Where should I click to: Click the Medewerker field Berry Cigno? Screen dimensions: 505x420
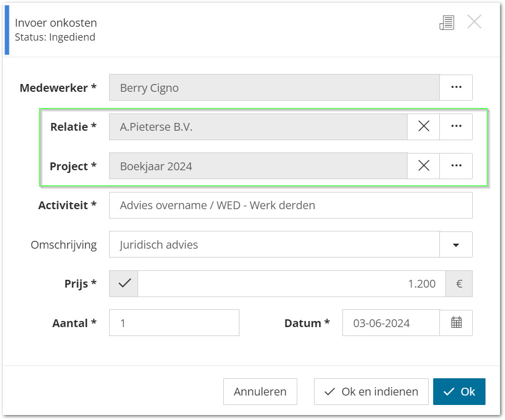click(x=274, y=87)
